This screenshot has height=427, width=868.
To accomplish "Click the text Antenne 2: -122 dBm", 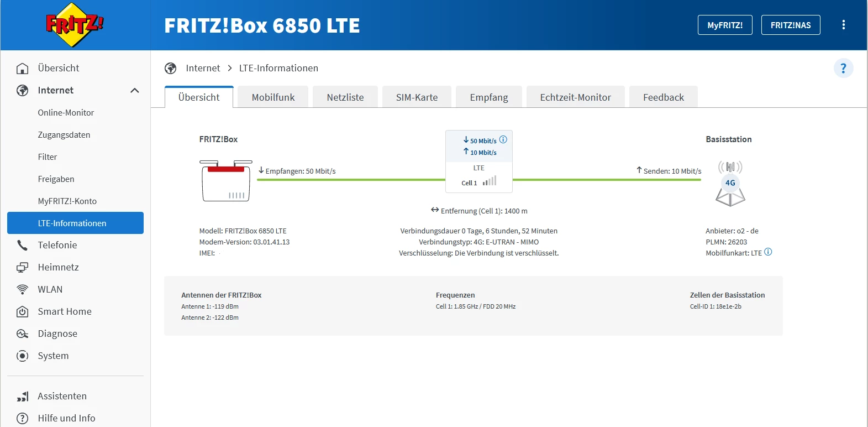I will (x=210, y=317).
